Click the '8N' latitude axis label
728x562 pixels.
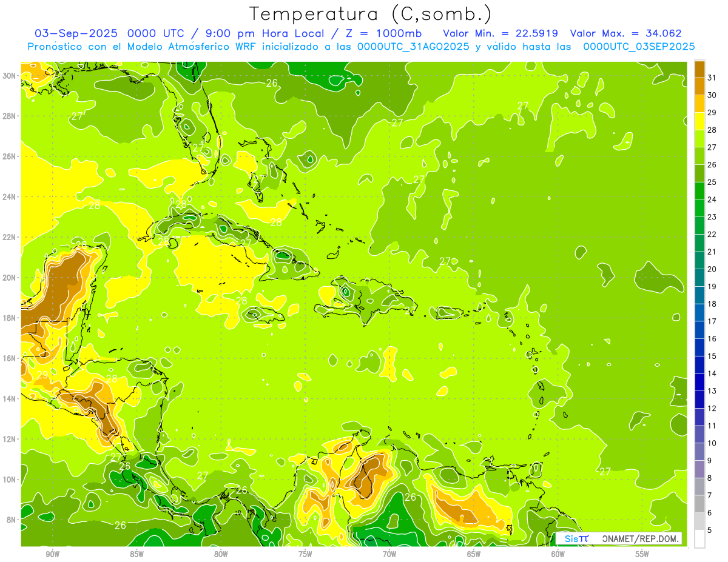click(12, 520)
